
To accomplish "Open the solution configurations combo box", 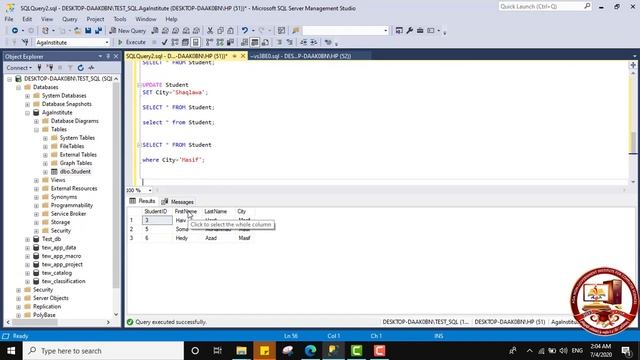I will (345, 31).
